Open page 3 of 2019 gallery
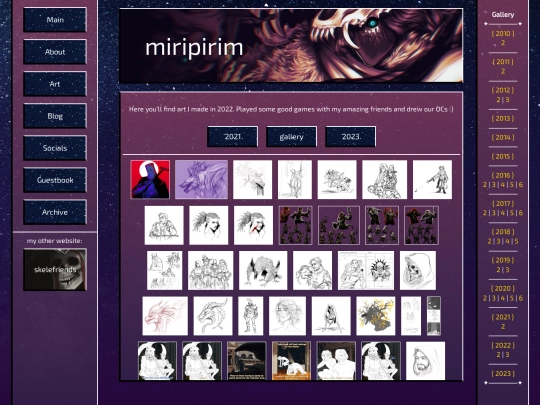540x405 pixels. [507, 270]
